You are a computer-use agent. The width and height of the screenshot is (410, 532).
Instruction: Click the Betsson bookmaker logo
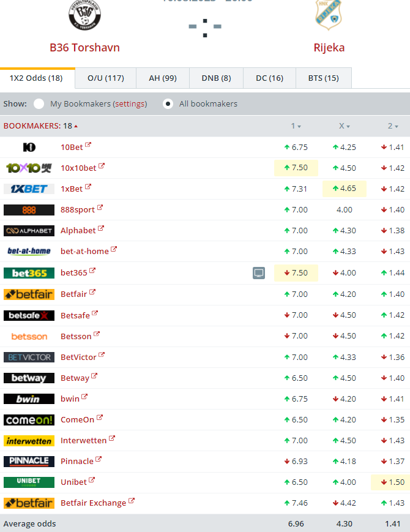click(x=29, y=336)
